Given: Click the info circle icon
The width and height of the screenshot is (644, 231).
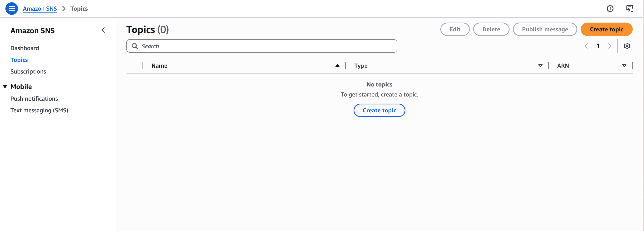Looking at the screenshot, I should click(x=610, y=9).
